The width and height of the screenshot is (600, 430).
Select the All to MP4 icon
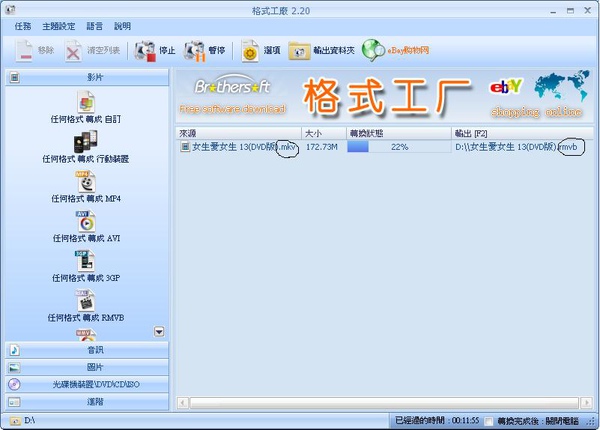pos(86,181)
